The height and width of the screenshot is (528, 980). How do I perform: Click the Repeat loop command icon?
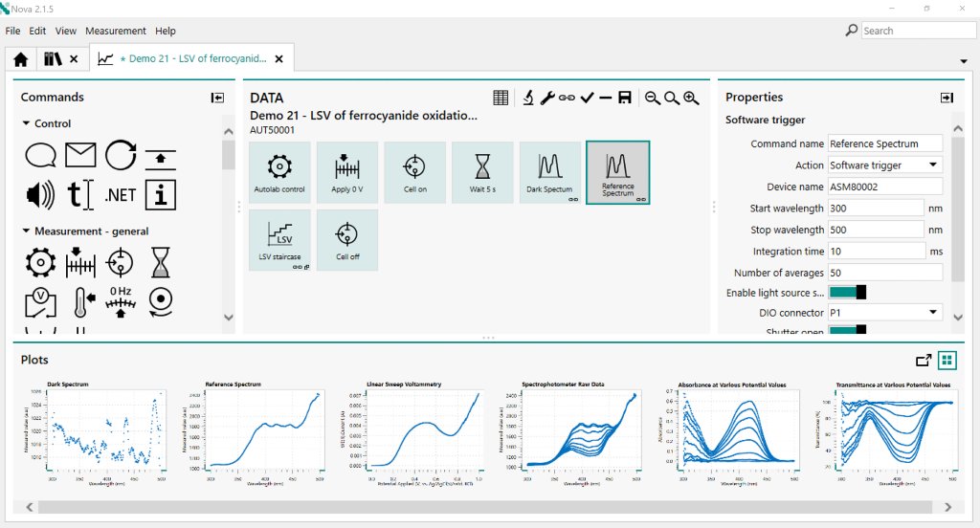(121, 155)
